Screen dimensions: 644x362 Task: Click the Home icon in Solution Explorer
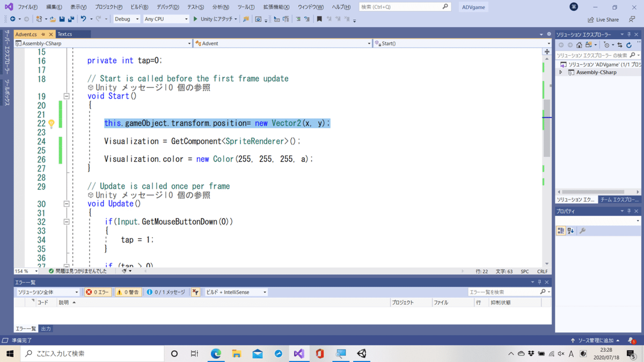coord(579,45)
